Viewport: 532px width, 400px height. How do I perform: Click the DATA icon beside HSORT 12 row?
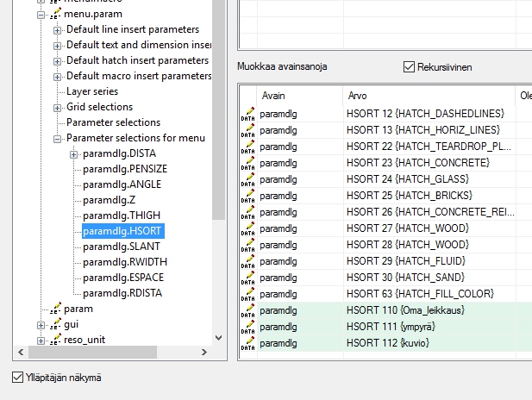(247, 114)
